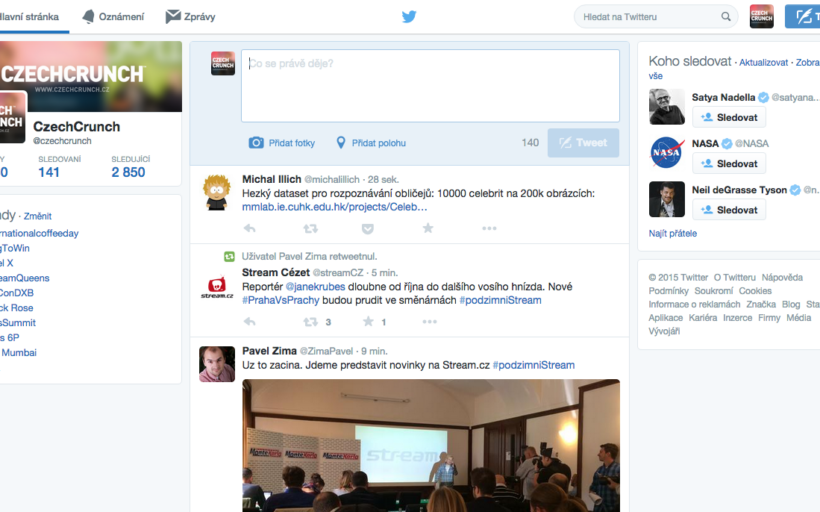This screenshot has width=820, height=512.
Task: Open Kariéra footer link
Action: [702, 317]
